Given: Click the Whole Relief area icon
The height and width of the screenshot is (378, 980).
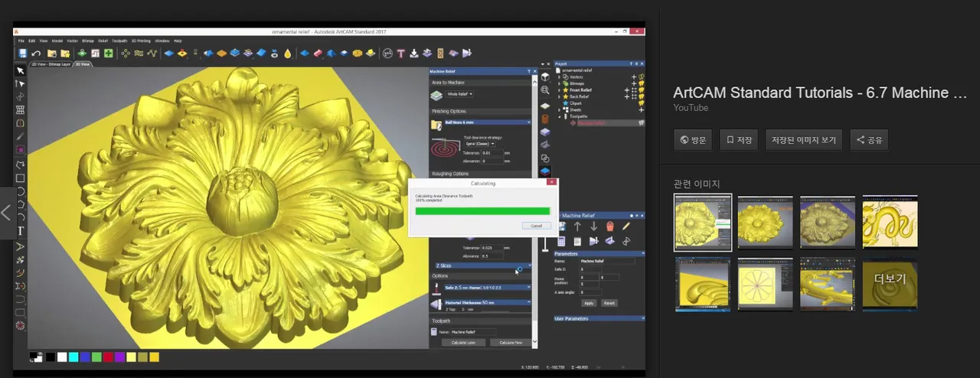Looking at the screenshot, I should (x=436, y=95).
